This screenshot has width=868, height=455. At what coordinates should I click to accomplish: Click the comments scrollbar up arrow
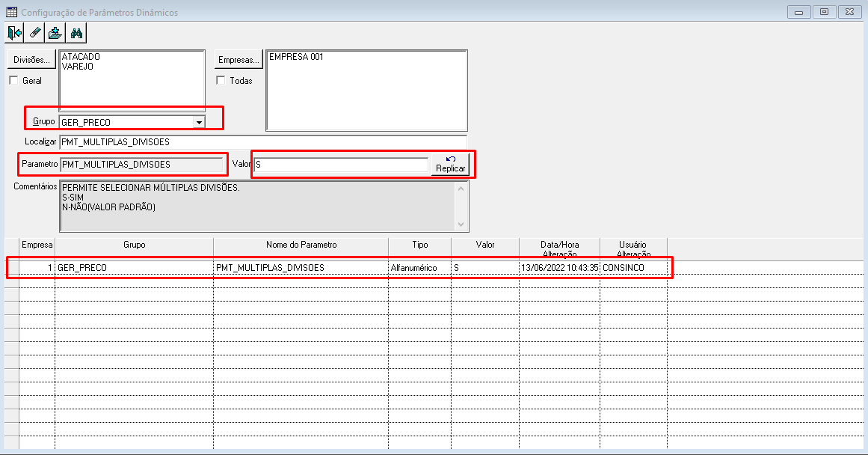pos(461,189)
